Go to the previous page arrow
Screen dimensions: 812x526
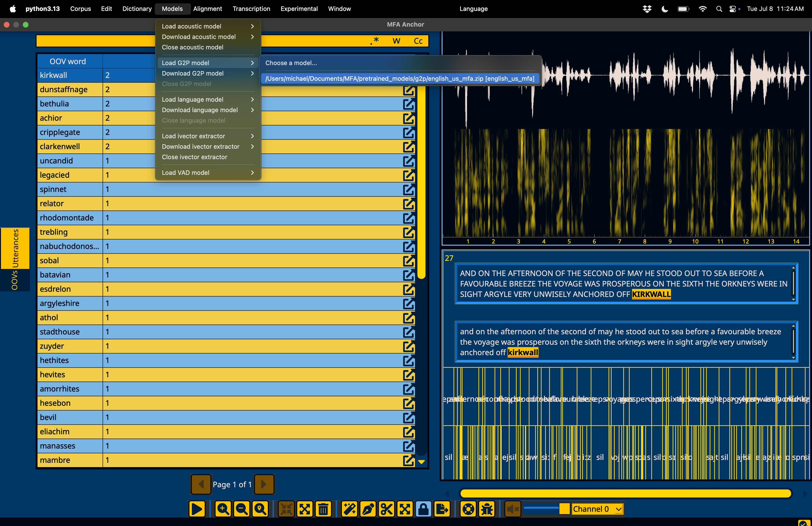coord(201,484)
